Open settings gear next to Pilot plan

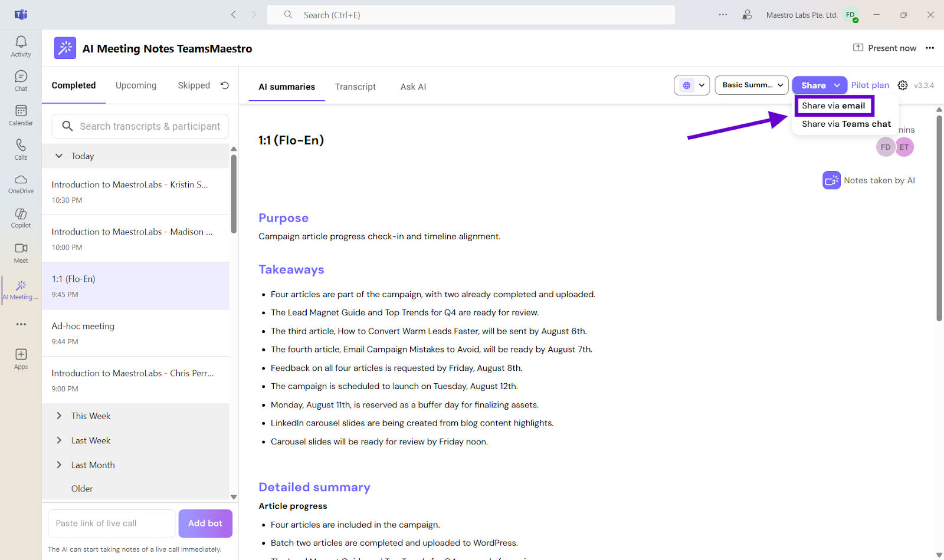pyautogui.click(x=903, y=85)
